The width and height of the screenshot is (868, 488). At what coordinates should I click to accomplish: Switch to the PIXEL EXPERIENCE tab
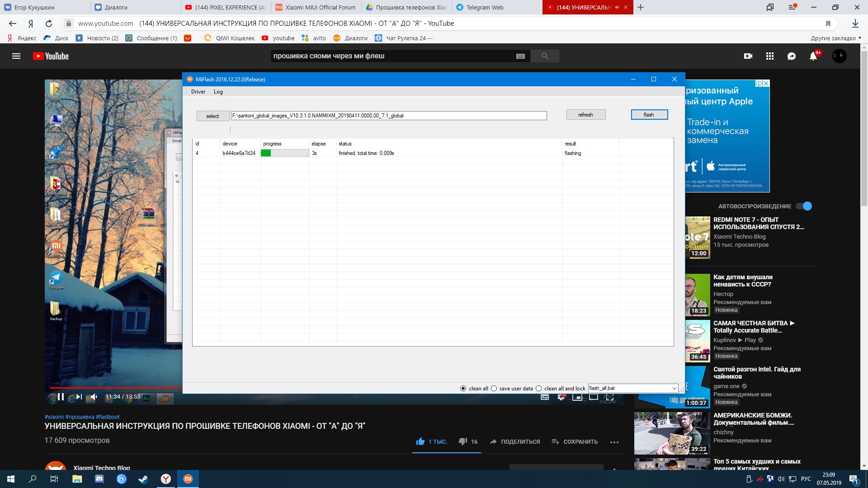click(226, 7)
